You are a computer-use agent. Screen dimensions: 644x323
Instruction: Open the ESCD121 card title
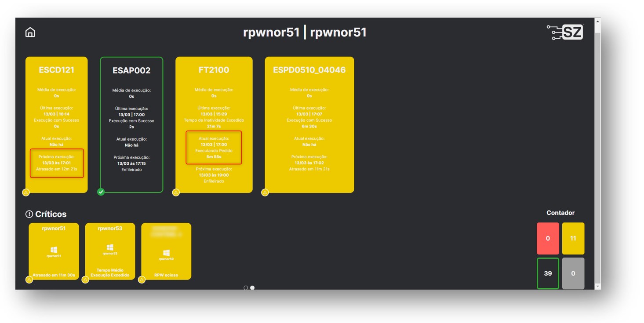(56, 70)
